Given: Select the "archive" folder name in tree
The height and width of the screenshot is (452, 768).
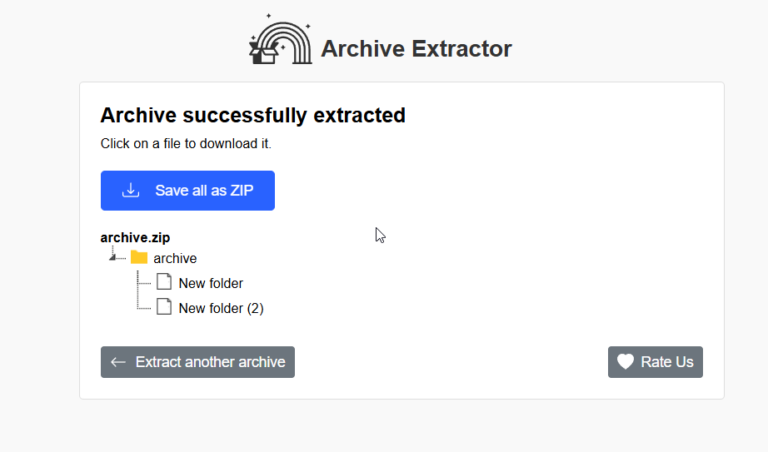Looking at the screenshot, I should (x=175, y=258).
